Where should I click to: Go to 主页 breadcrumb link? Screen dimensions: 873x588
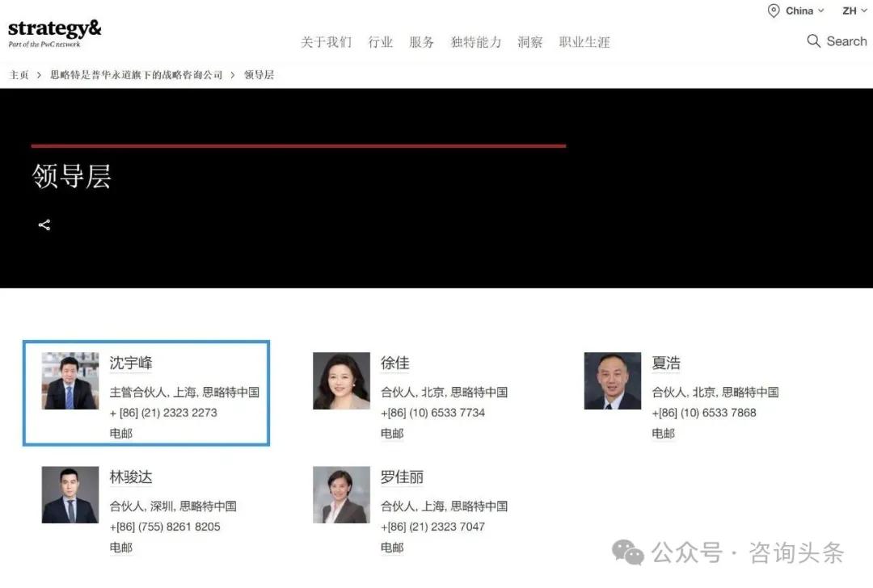[19, 75]
